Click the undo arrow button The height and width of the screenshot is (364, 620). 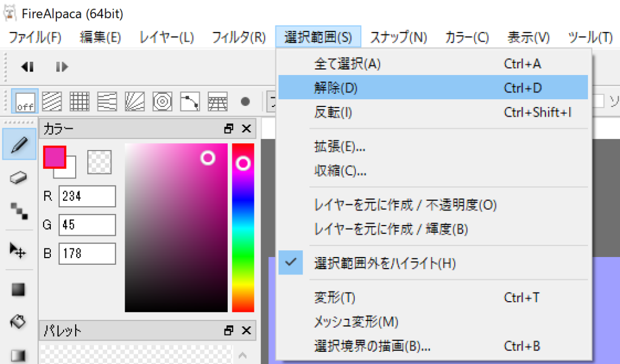pos(27,67)
